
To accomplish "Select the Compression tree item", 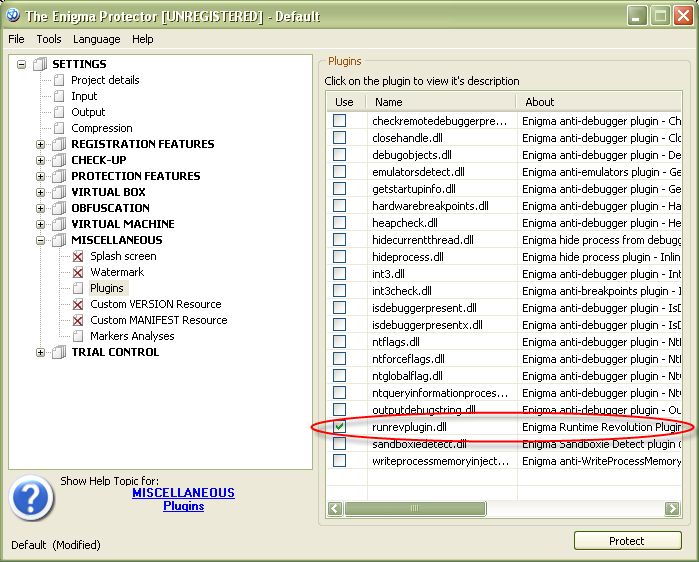I will point(102,128).
